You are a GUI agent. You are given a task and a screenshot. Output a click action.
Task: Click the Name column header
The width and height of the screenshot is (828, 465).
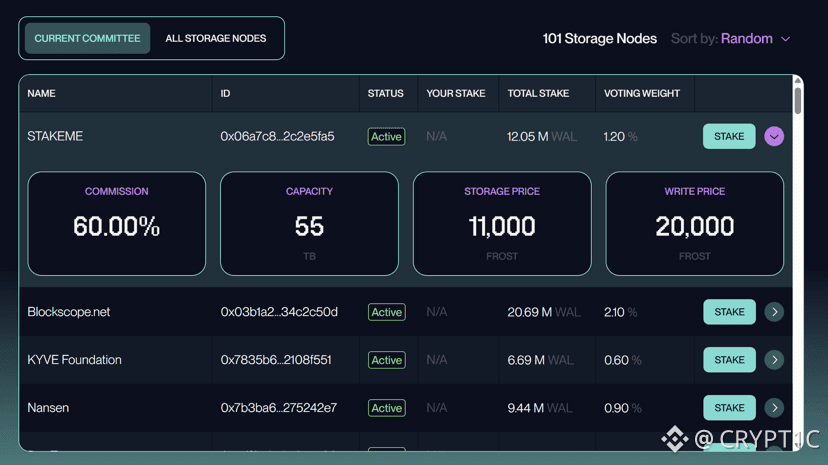point(41,93)
